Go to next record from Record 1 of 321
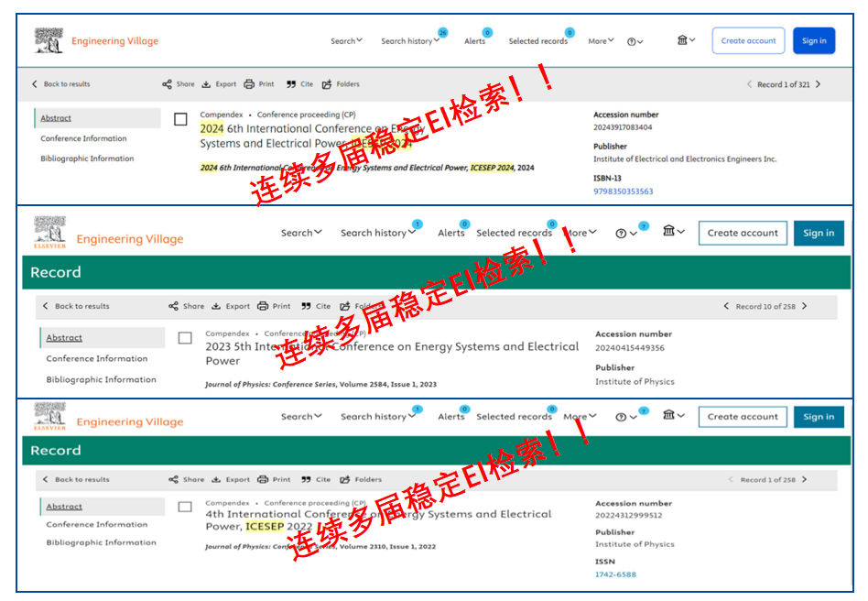 point(819,84)
